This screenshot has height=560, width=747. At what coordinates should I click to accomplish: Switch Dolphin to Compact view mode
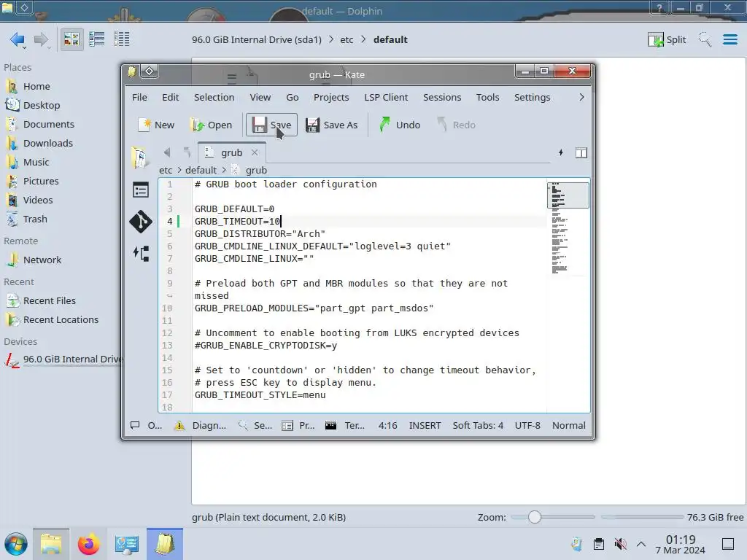pyautogui.click(x=97, y=39)
